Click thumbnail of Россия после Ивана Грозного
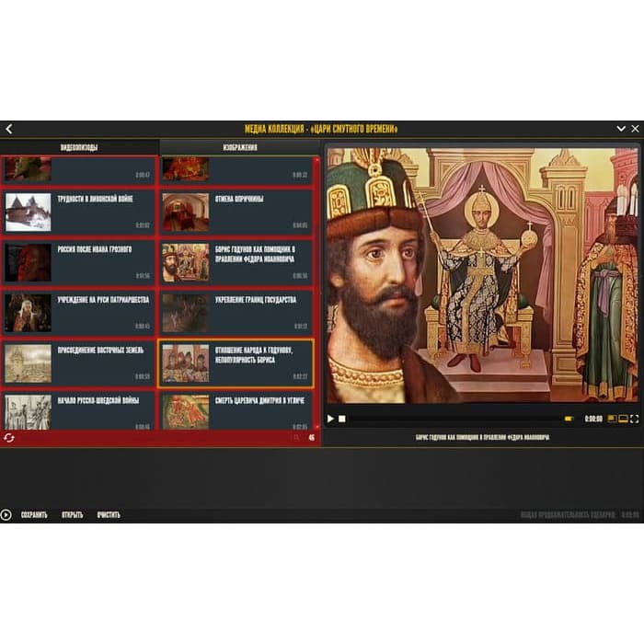 [28, 263]
